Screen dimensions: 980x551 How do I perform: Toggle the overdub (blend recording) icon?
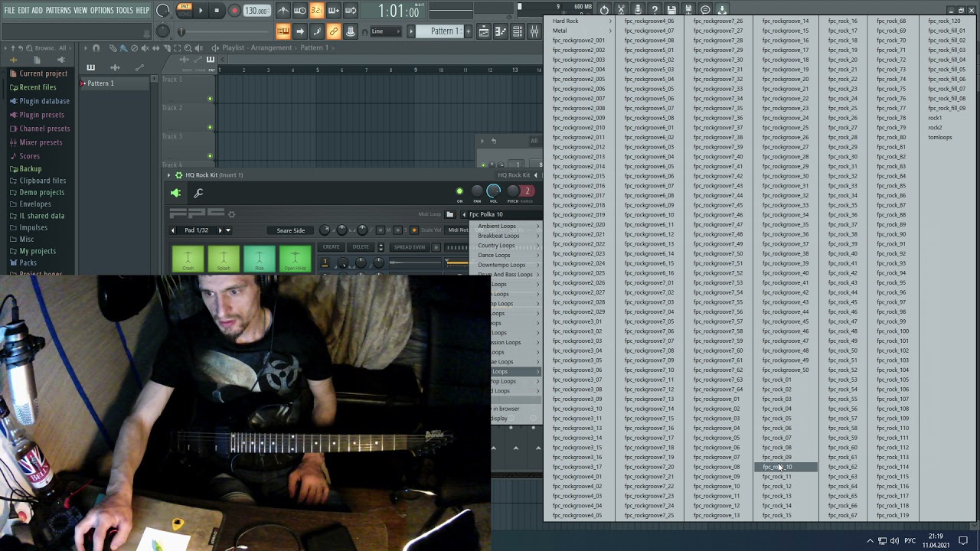click(334, 11)
